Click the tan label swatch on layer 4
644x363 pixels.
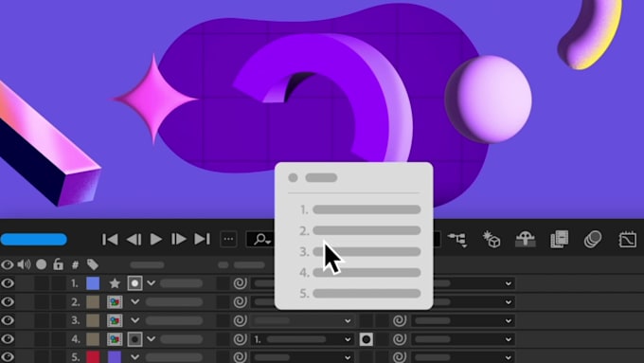[x=93, y=339]
